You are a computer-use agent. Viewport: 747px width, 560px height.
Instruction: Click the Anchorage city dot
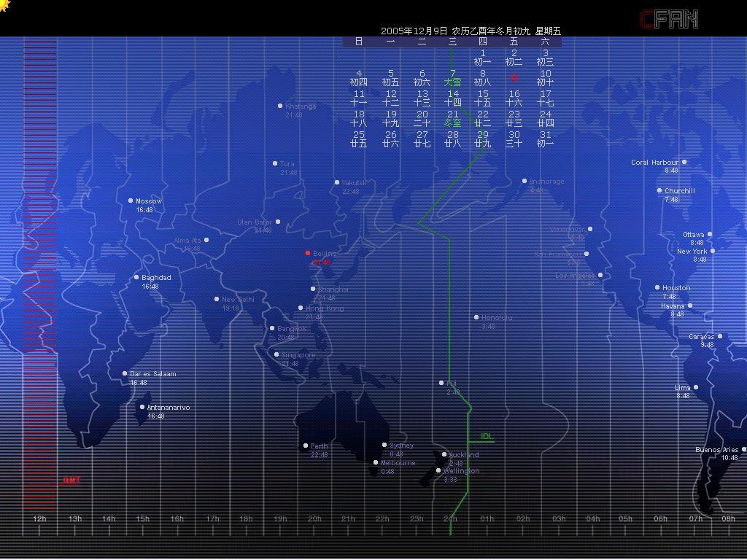tap(524, 181)
